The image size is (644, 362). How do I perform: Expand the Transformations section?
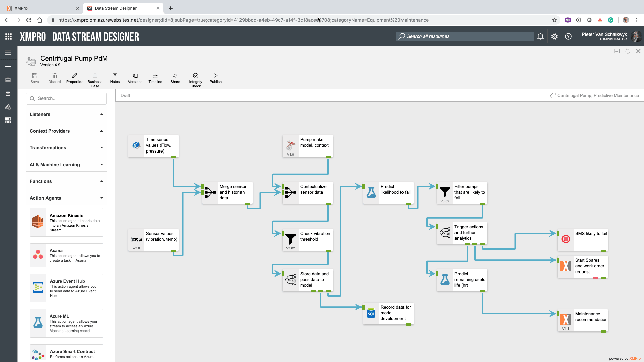[x=101, y=147]
